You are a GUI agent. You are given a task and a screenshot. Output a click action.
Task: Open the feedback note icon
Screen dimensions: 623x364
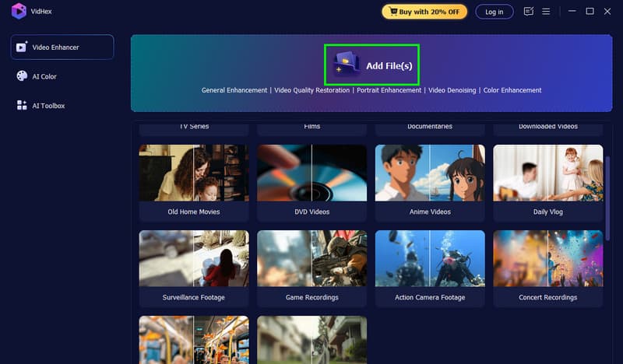[529, 12]
